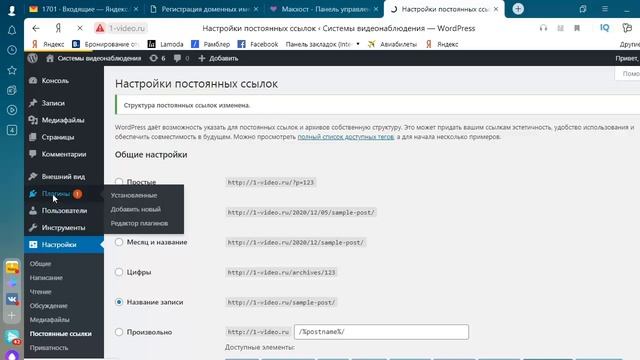Switch to 'Макхост - Панель управления' tab

pyautogui.click(x=324, y=9)
